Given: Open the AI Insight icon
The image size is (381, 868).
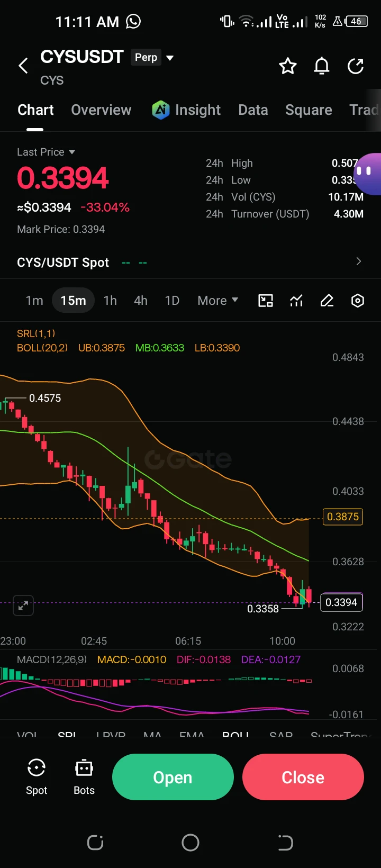Looking at the screenshot, I should pos(161,110).
